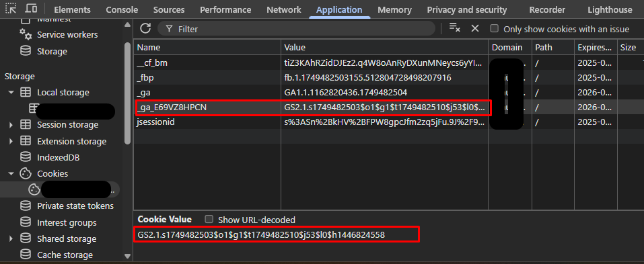
Task: Select the Application tab
Action: point(339,9)
